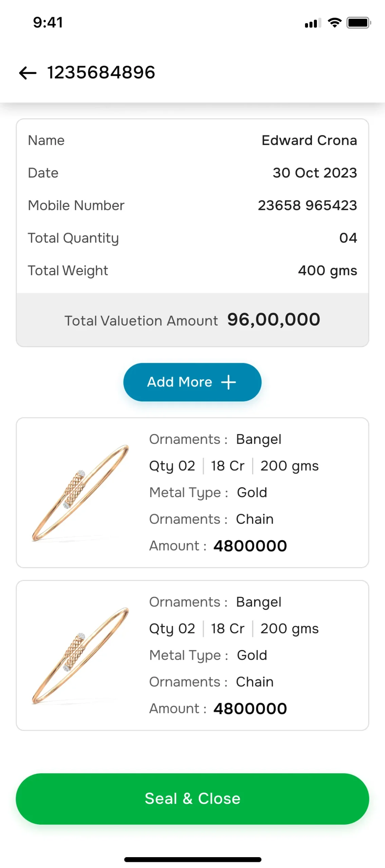385x868 pixels.
Task: Tap the 9:41 clock in status bar
Action: pyautogui.click(x=48, y=23)
